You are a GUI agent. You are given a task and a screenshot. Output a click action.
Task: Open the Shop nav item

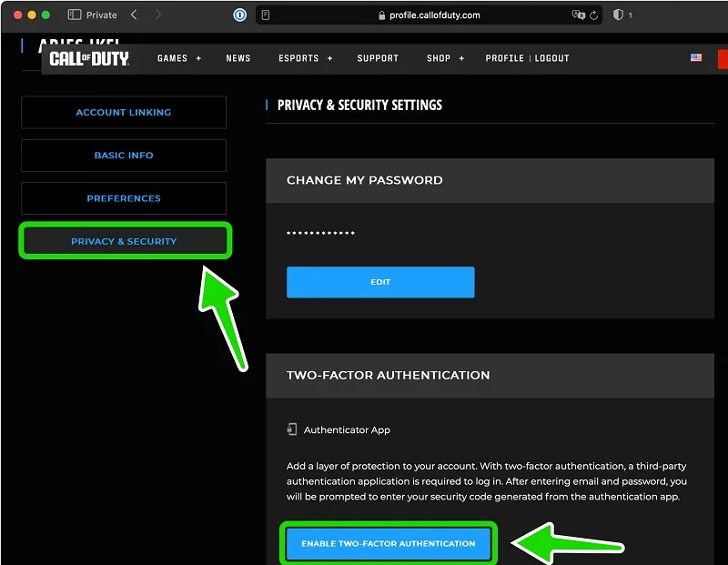coord(439,58)
